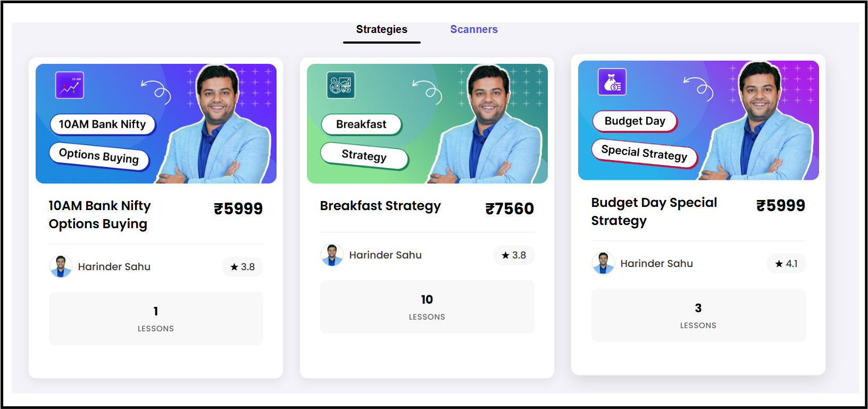868x409 pixels.
Task: Click the star rating on Breakfast Strategy card
Action: click(514, 255)
